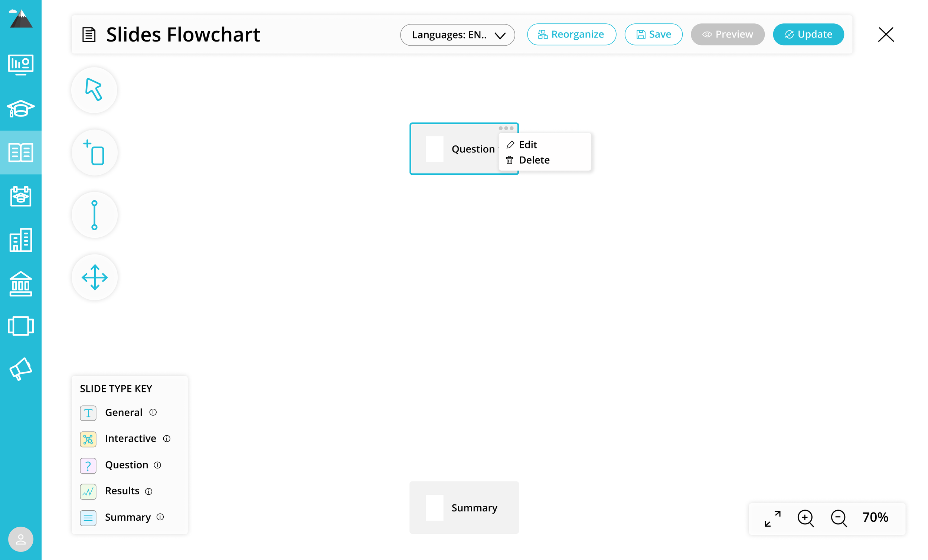Select the connector line tool
This screenshot has height=560, width=928.
pos(94,215)
